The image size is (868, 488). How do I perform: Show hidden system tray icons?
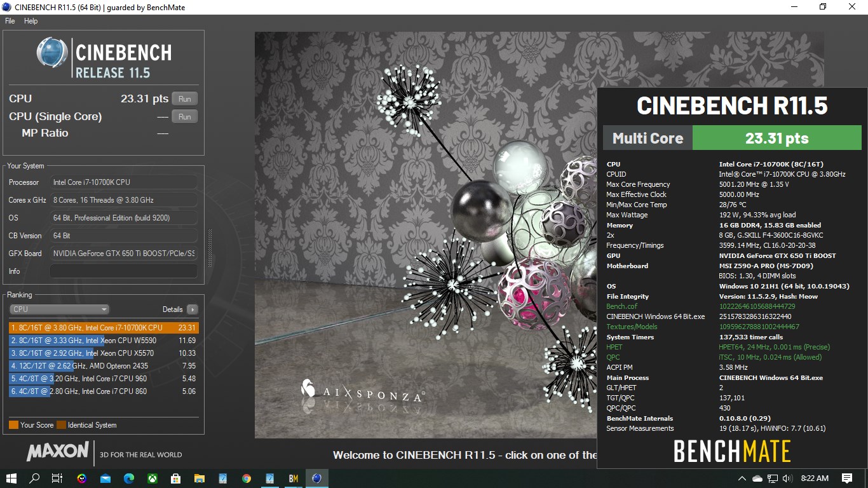coord(742,478)
